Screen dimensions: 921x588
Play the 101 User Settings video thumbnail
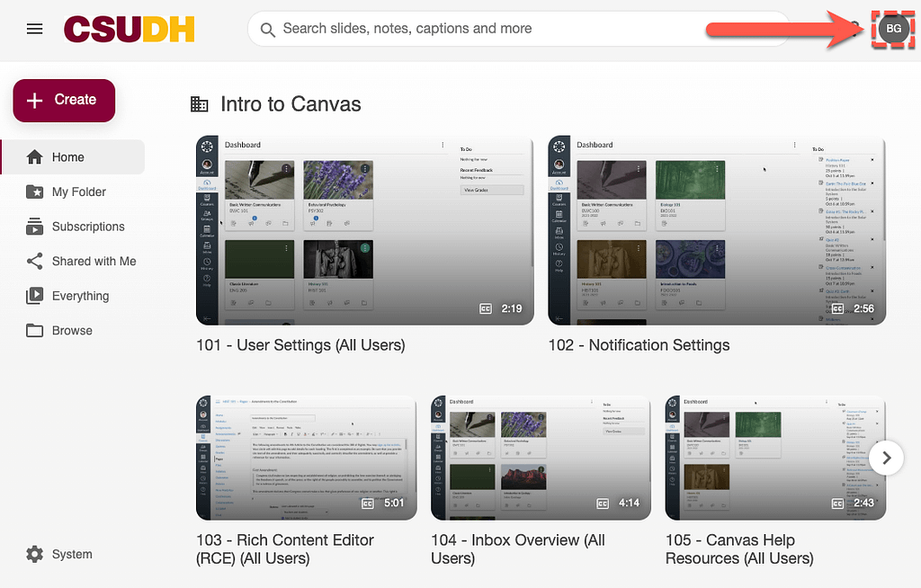pyautogui.click(x=365, y=231)
